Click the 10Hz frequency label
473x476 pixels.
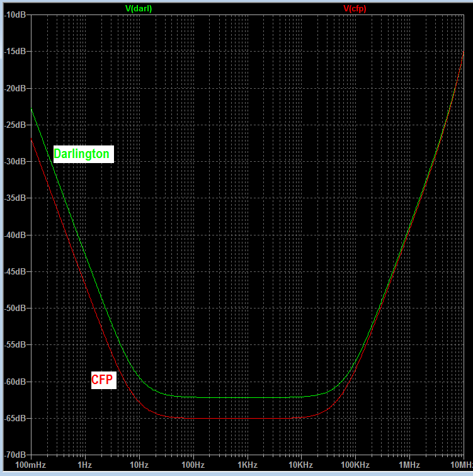(139, 465)
